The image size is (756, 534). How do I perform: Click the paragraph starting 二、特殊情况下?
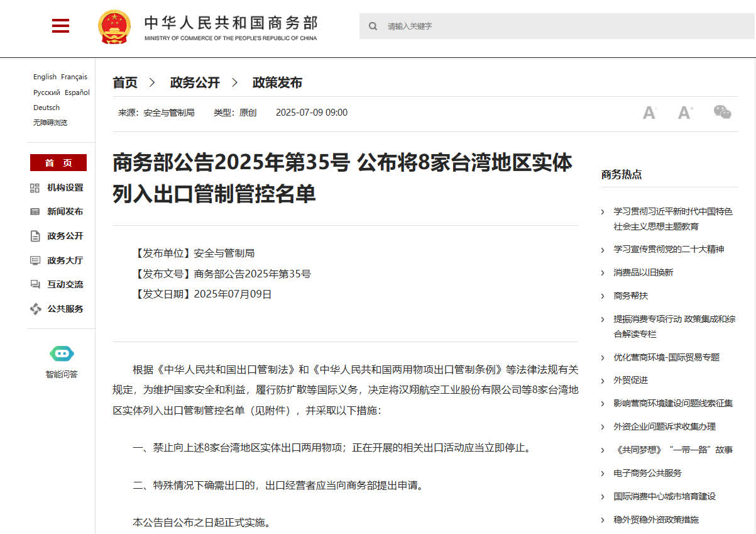pyautogui.click(x=278, y=485)
